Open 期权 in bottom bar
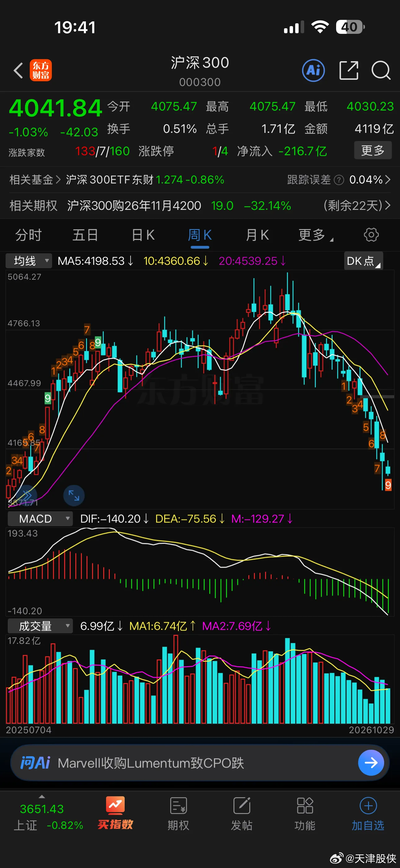400x868 pixels. click(179, 813)
